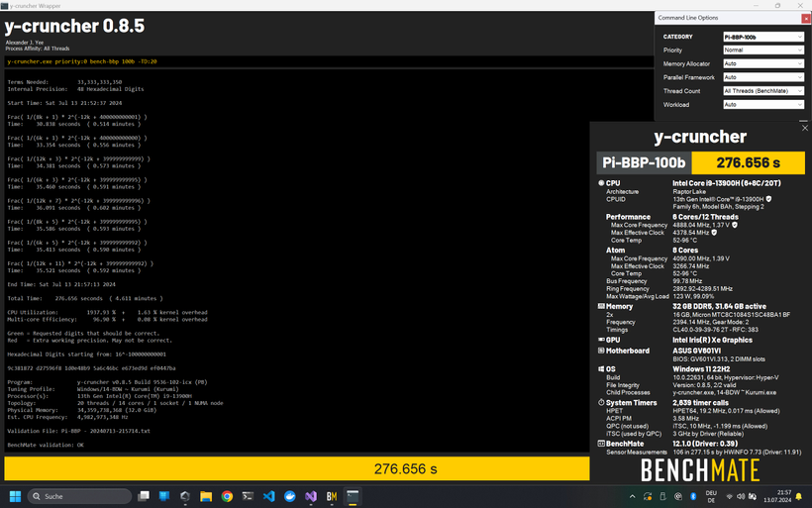Click the shield beside Max Core Frequency 4888.04 MHz

click(735, 225)
